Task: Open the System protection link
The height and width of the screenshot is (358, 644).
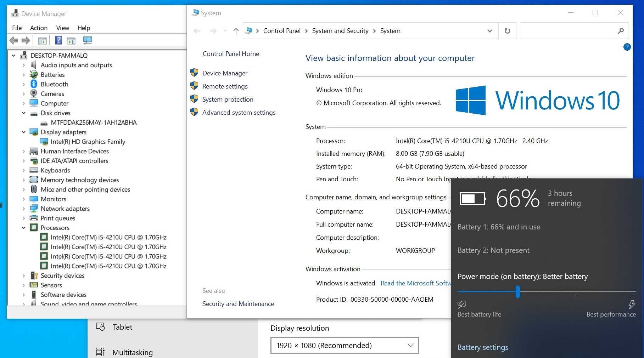Action: tap(228, 99)
